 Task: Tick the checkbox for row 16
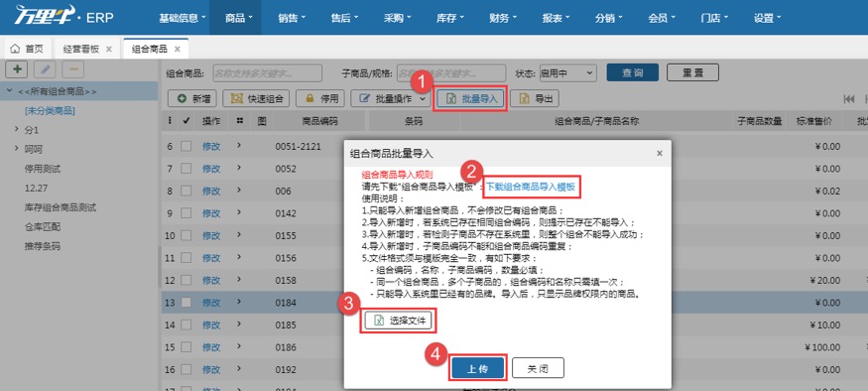pyautogui.click(x=186, y=369)
